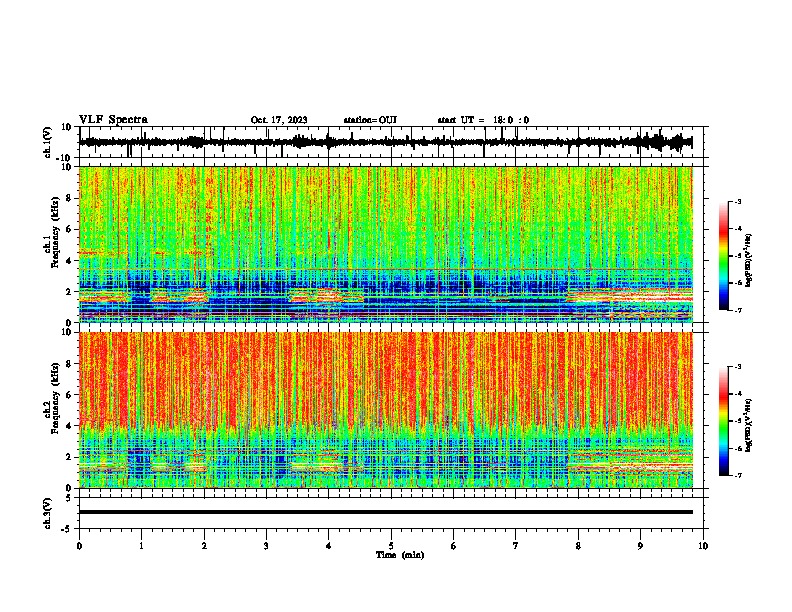Click the "station=OUI" label

click(370, 120)
